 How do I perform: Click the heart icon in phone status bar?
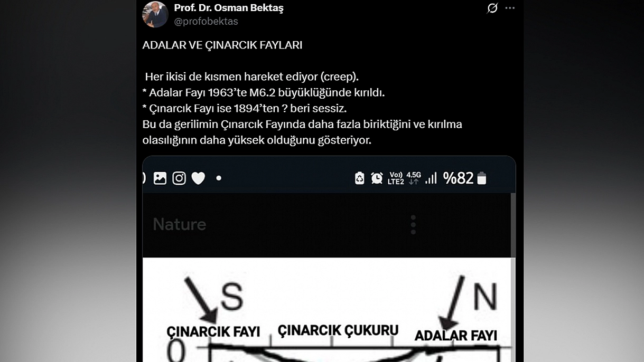198,179
